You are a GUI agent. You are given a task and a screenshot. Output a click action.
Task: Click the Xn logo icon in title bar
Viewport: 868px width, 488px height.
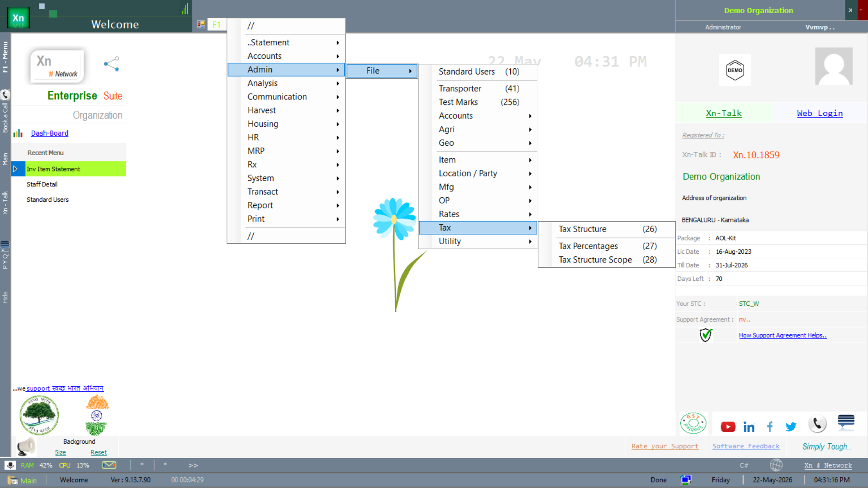pyautogui.click(x=18, y=18)
